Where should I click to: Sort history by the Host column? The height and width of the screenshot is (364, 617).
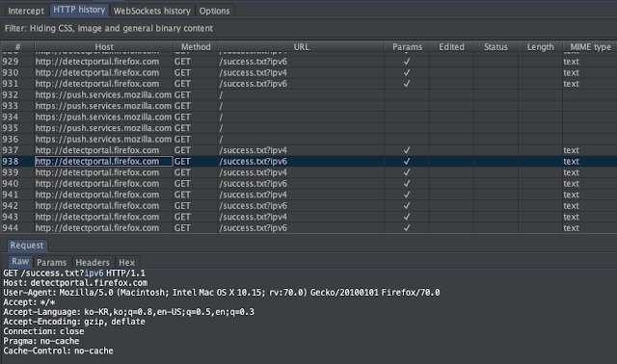104,47
